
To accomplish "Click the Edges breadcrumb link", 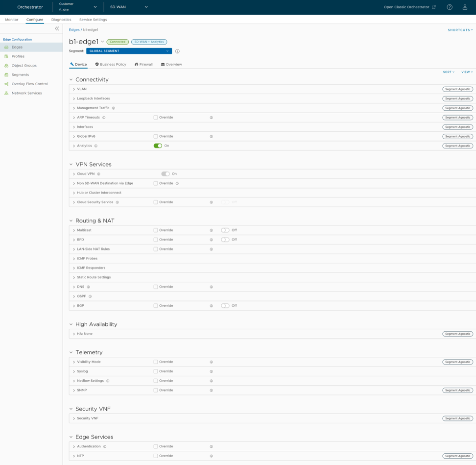I will point(74,30).
